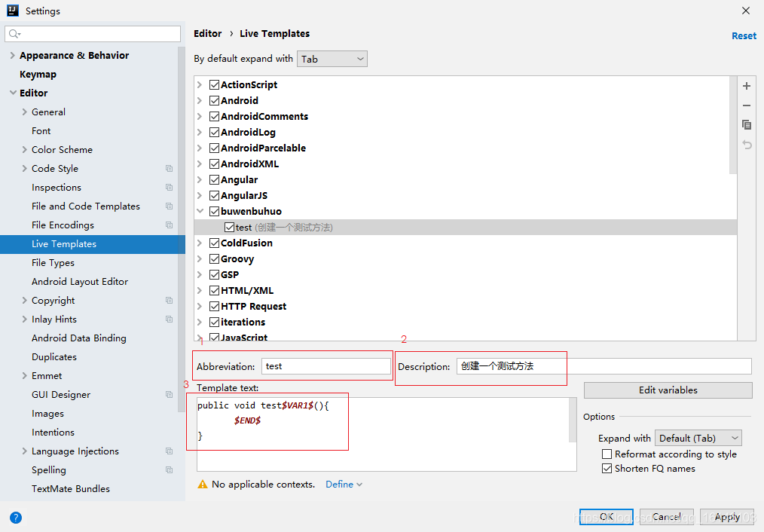
Task: Collapse the buwenbuhuo template group
Action: coord(200,212)
